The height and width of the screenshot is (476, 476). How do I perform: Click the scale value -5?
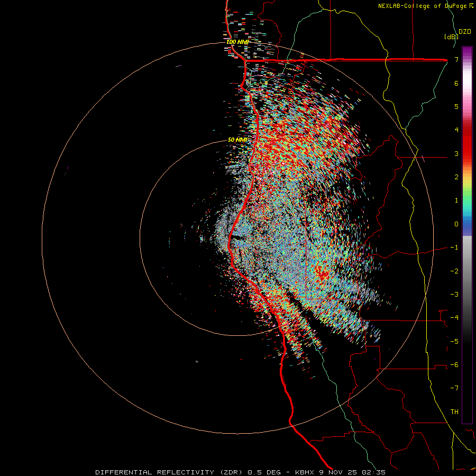click(454, 341)
